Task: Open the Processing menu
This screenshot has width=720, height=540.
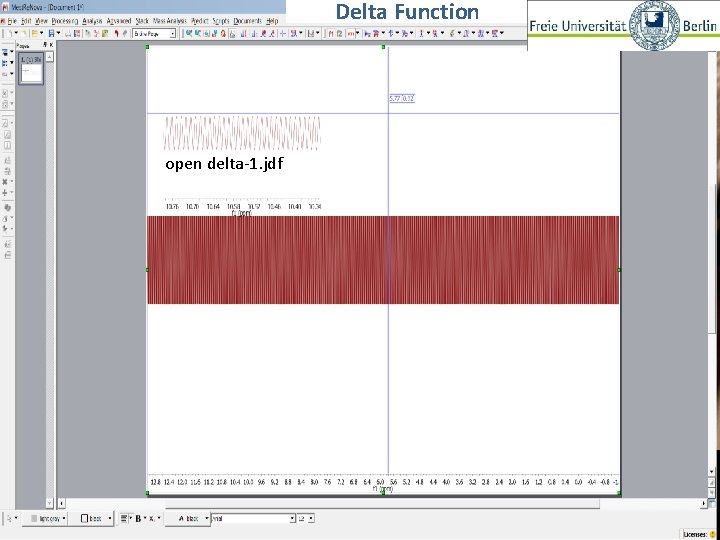Action: (x=65, y=21)
